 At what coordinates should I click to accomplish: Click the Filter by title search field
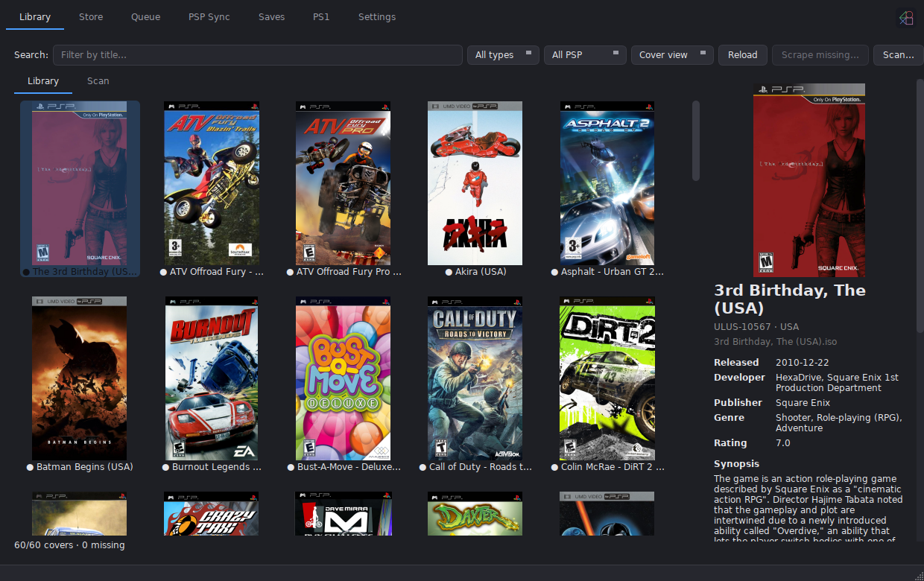258,54
